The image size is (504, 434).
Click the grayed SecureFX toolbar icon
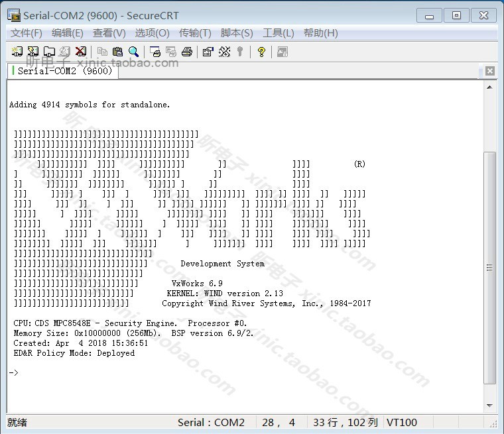(283, 52)
